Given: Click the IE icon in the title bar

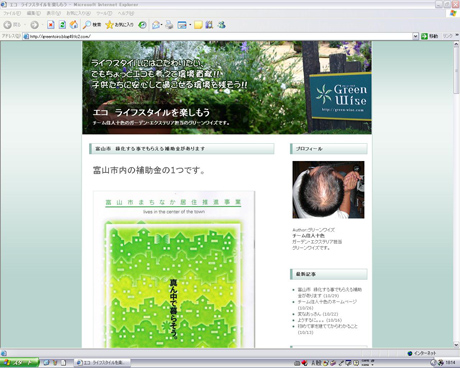Looking at the screenshot, I should (4, 5).
